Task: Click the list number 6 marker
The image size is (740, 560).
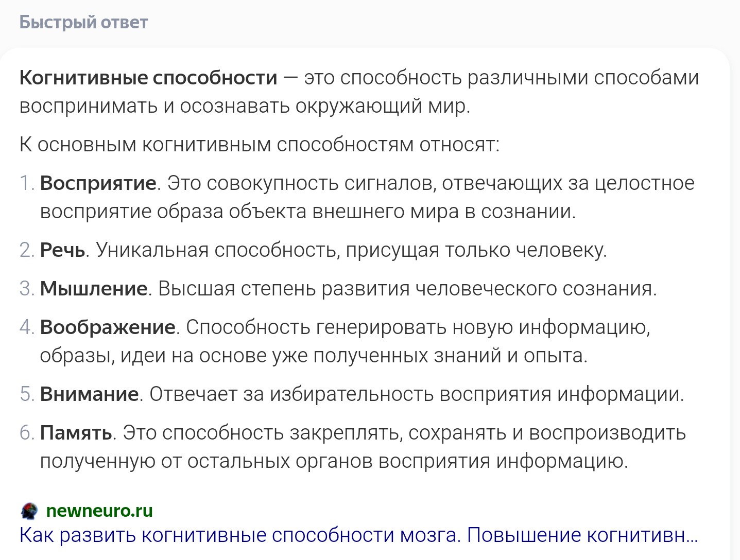Action: tap(27, 433)
